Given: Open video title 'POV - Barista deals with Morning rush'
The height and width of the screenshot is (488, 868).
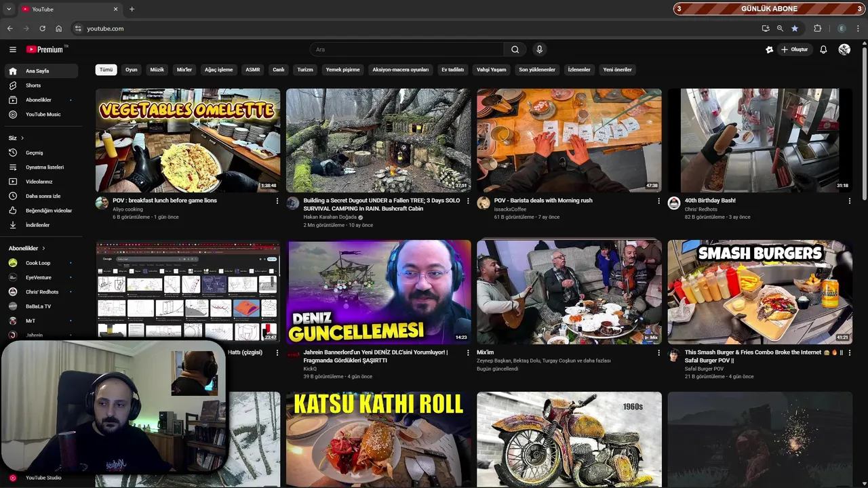Looking at the screenshot, I should point(543,201).
